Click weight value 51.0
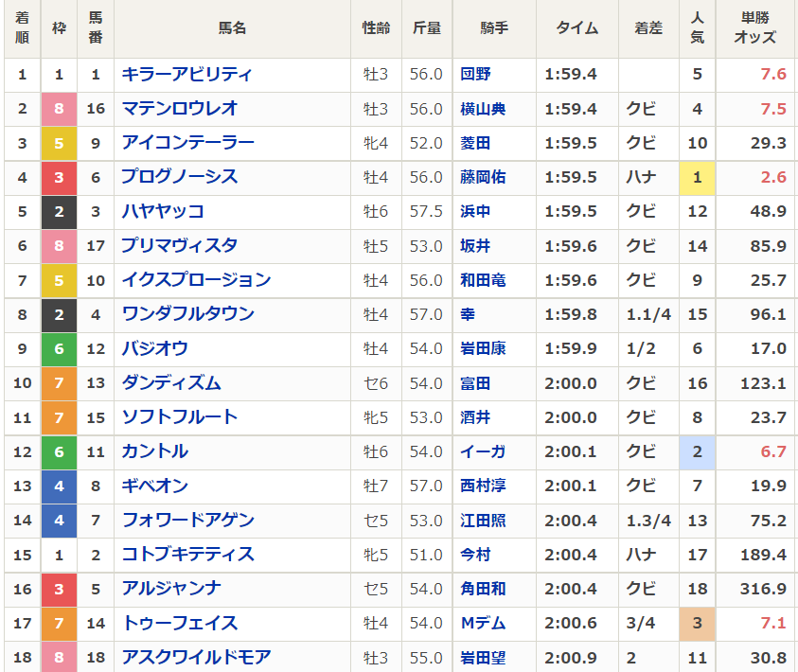 [x=427, y=554]
